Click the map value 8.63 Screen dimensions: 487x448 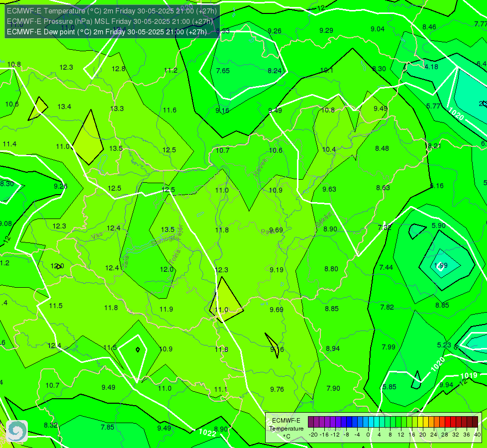(x=383, y=188)
